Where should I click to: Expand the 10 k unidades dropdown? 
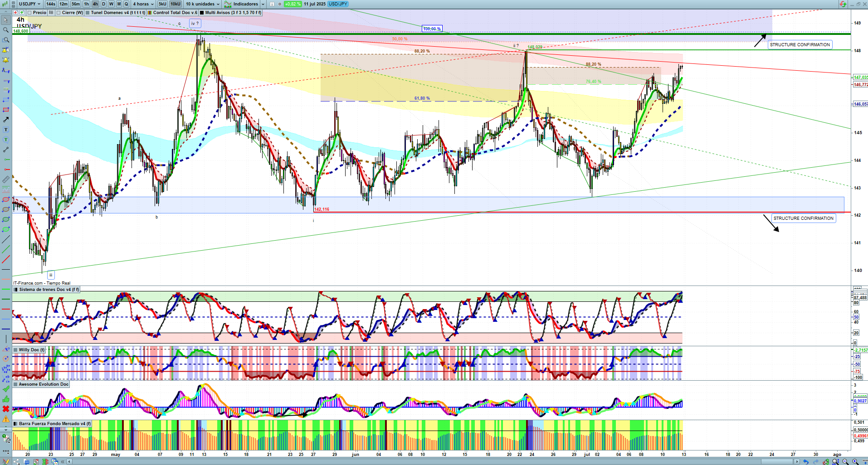point(202,4)
